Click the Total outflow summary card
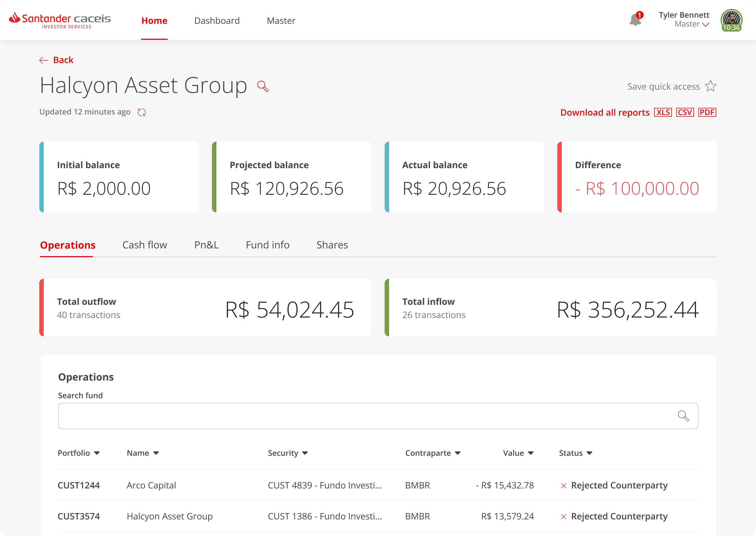Screen dimensions: 756x536 (x=205, y=308)
